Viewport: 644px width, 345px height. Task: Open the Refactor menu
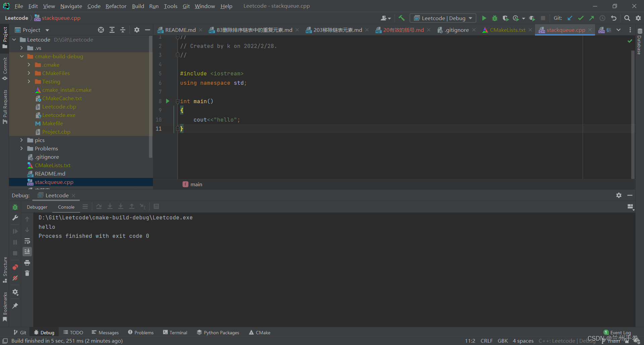coord(116,6)
